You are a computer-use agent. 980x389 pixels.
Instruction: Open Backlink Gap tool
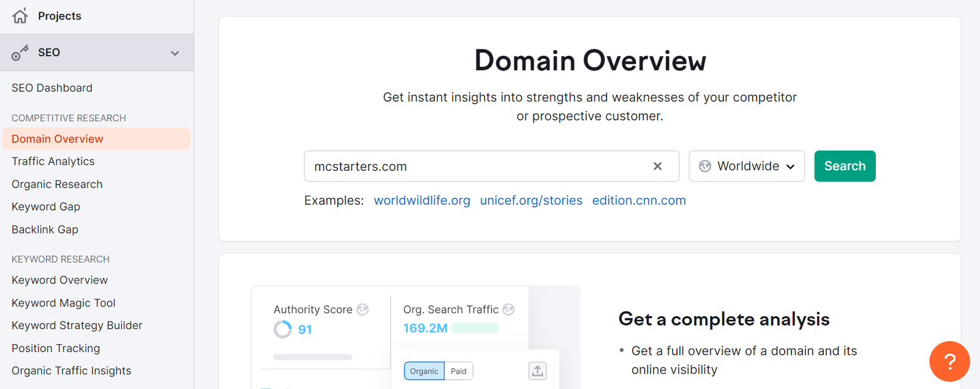point(45,230)
